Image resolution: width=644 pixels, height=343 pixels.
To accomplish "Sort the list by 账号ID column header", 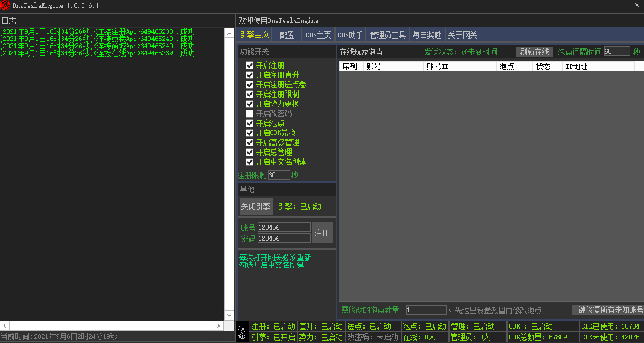I will tap(459, 66).
